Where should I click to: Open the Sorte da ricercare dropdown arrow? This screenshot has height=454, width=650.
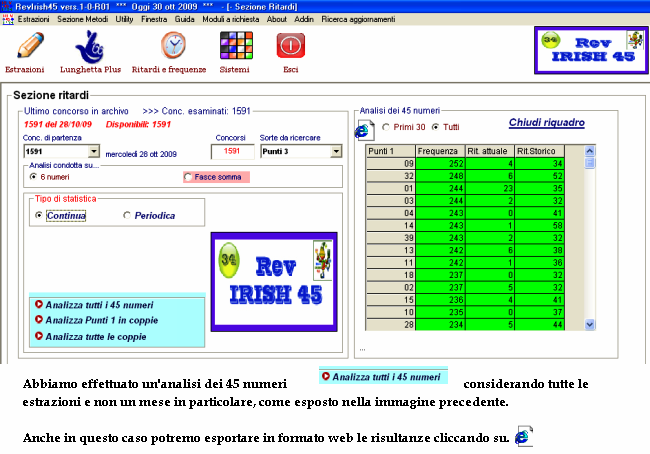click(x=336, y=151)
